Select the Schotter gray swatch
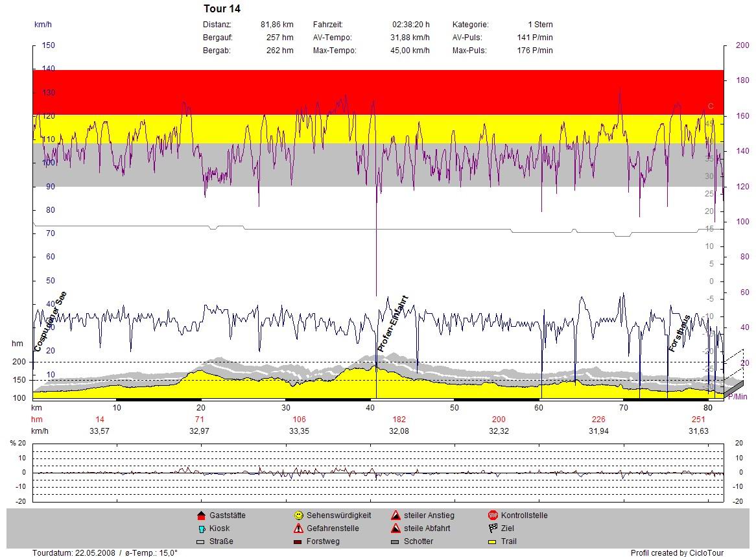Image resolution: width=756 pixels, height=557 pixels. (x=396, y=542)
